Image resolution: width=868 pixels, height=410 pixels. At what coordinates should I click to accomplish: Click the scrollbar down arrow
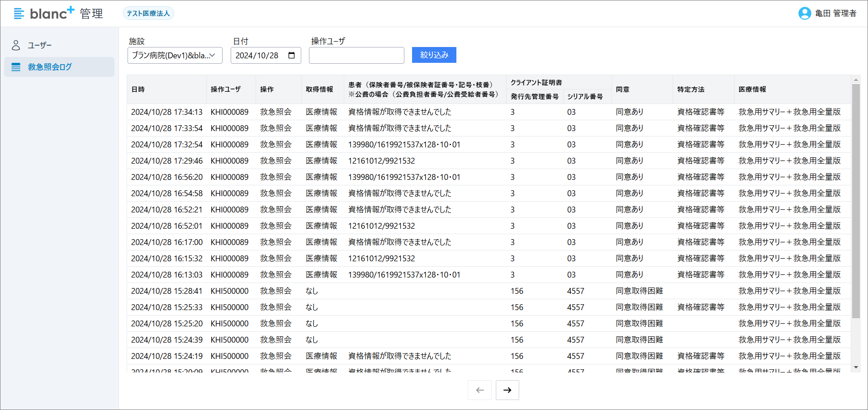855,367
